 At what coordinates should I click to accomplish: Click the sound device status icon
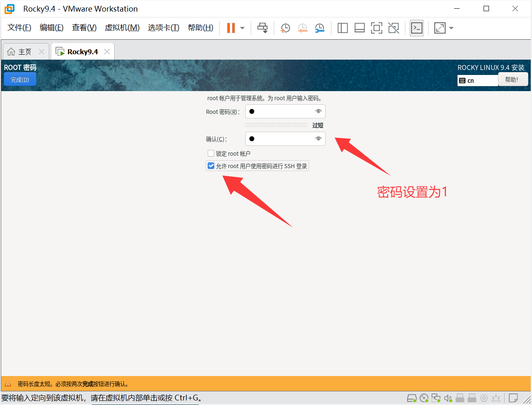[448, 398]
